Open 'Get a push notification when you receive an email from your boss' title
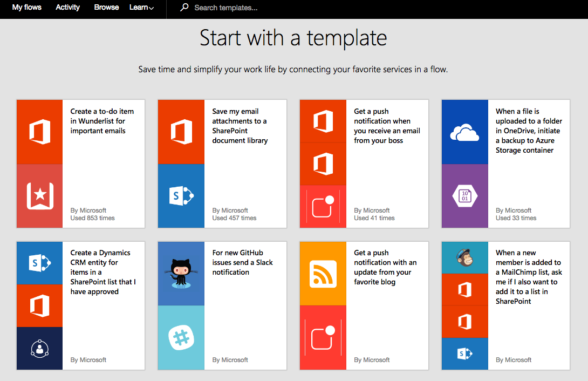 pos(387,126)
